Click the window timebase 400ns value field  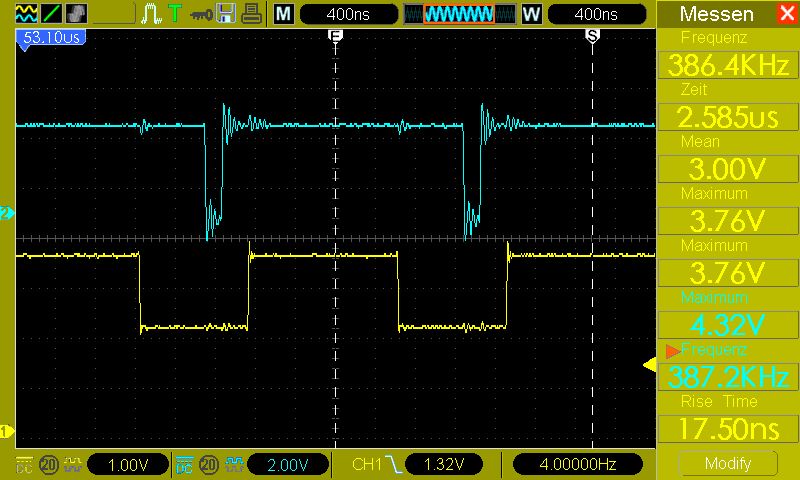click(x=596, y=14)
